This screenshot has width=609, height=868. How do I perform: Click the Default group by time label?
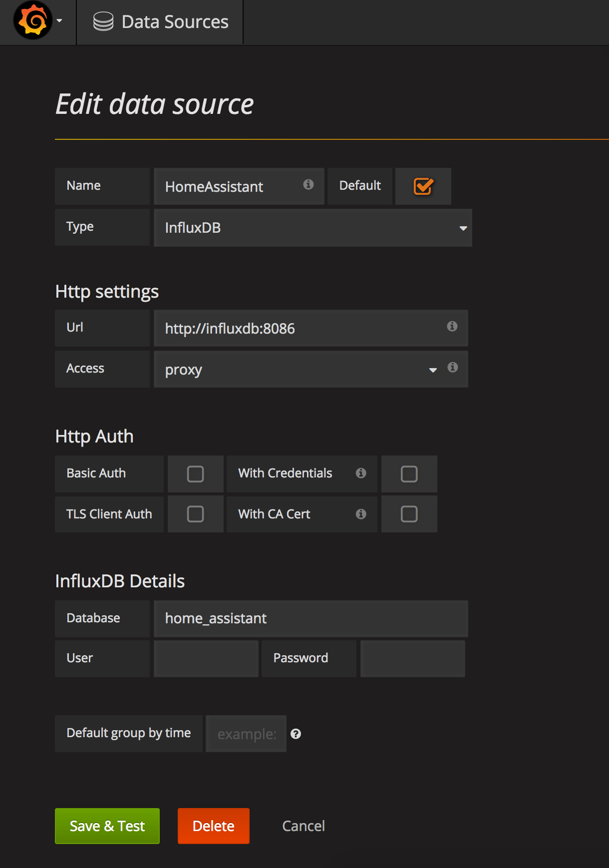(129, 733)
